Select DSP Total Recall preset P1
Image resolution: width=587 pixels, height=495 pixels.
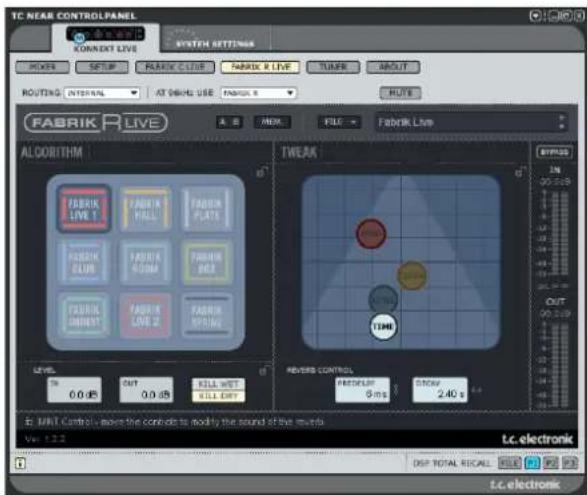[532, 463]
